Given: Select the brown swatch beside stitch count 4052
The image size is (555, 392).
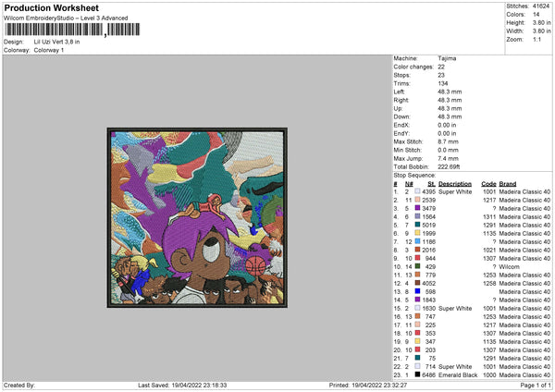Looking at the screenshot, I should (418, 284).
